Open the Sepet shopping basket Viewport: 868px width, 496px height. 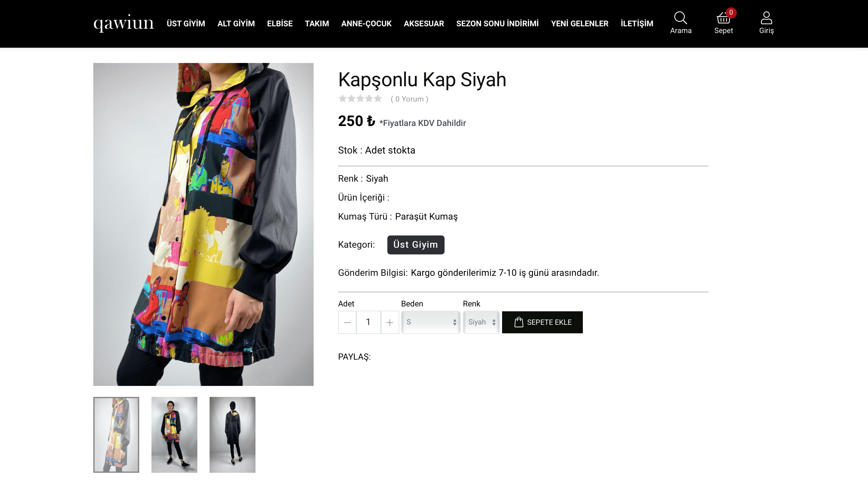point(723,23)
